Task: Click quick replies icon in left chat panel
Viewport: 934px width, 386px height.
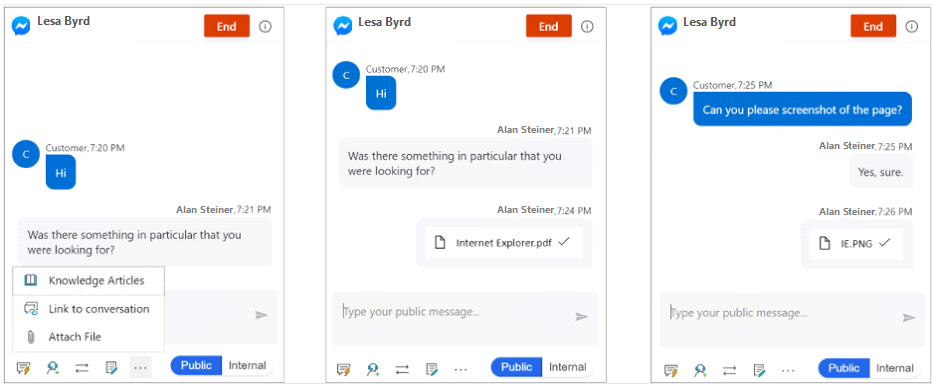Action: coord(24,368)
